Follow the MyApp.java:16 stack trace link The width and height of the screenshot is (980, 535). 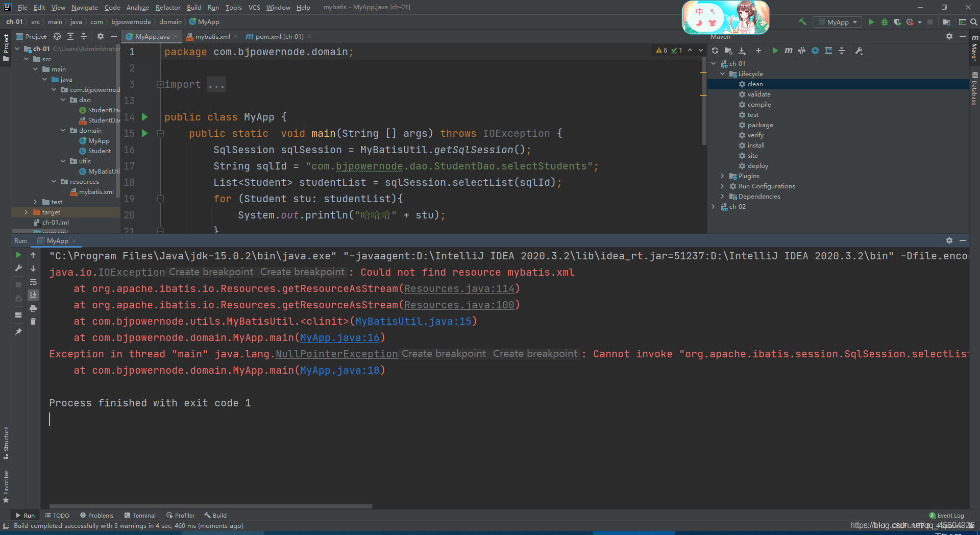click(340, 337)
